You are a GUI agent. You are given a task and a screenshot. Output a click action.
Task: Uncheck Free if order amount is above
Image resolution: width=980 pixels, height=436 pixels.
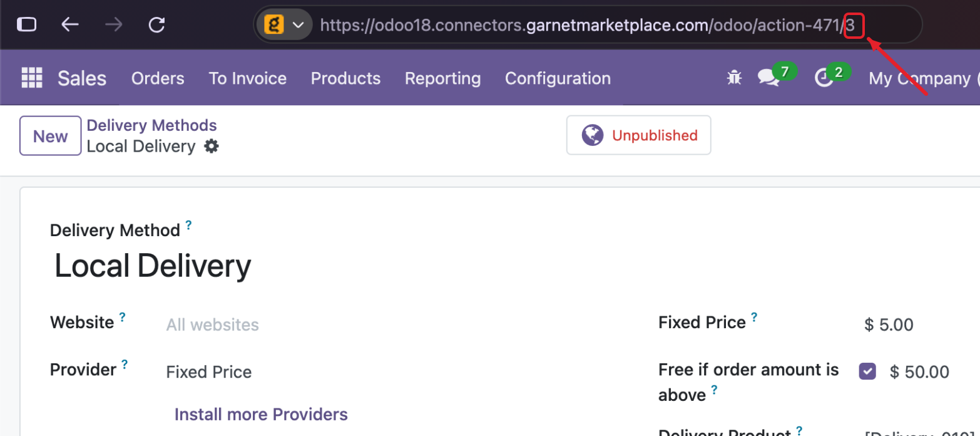tap(867, 371)
